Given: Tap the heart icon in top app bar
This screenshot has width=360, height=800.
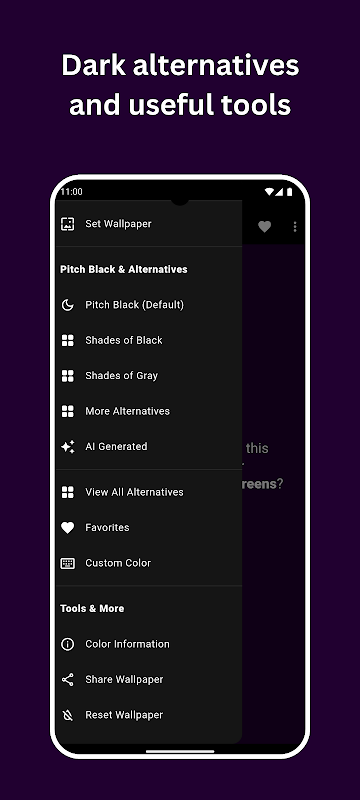Looking at the screenshot, I should click(264, 227).
